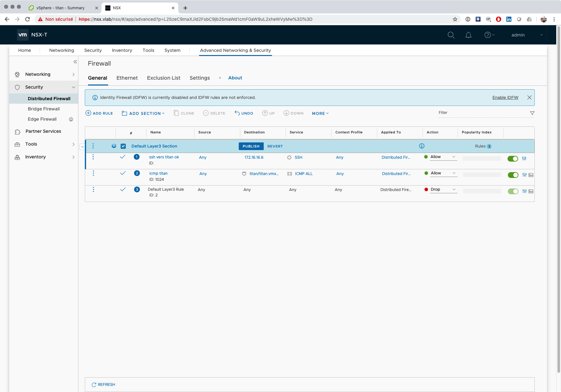Open the MORE actions dropdown
This screenshot has height=392, width=561.
[320, 113]
